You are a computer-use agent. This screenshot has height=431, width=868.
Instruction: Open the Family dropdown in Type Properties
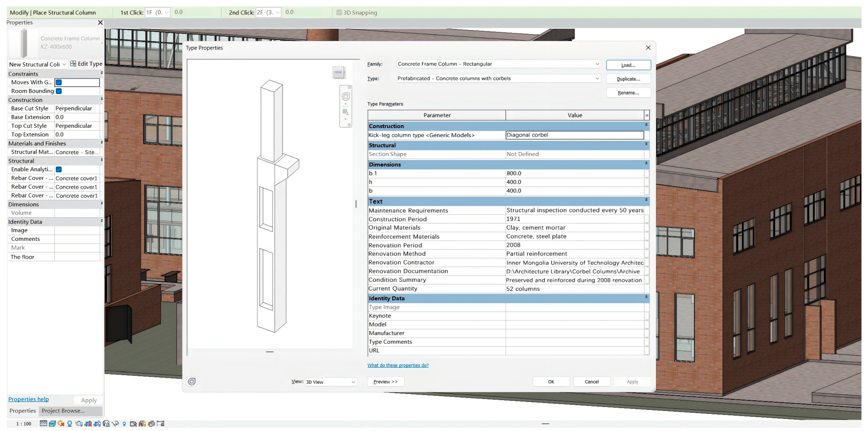point(597,64)
